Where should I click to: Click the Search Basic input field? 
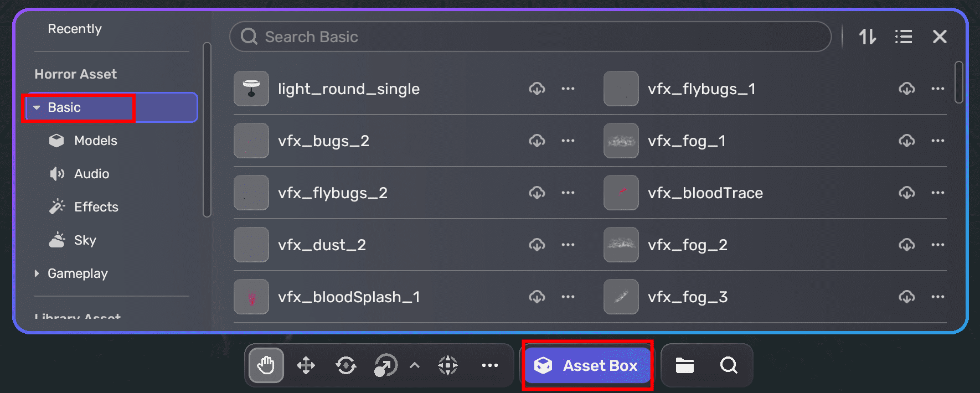(532, 37)
